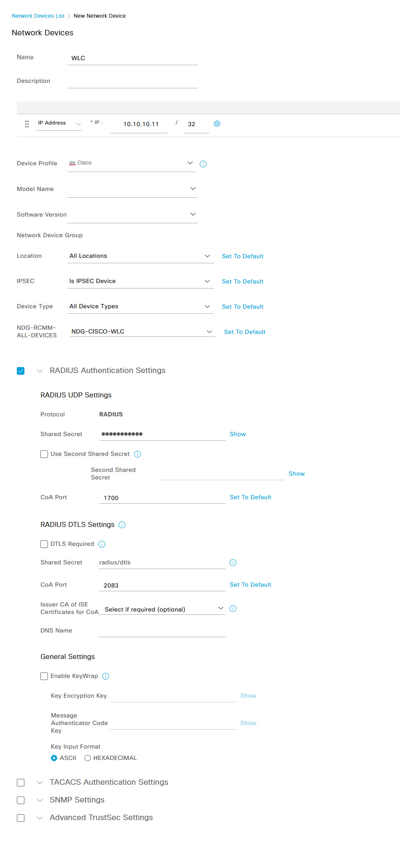This screenshot has width=400, height=868.
Task: Open the Model Name dropdown
Action: tap(132, 189)
